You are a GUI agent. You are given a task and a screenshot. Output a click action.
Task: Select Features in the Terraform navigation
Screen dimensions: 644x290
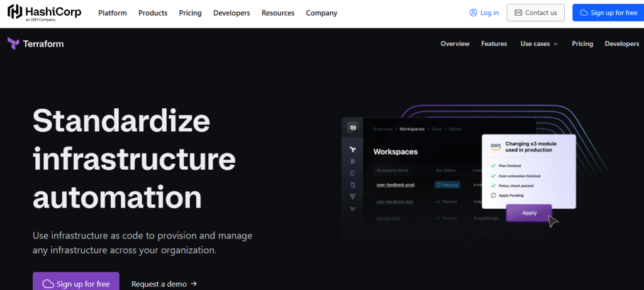coord(494,43)
